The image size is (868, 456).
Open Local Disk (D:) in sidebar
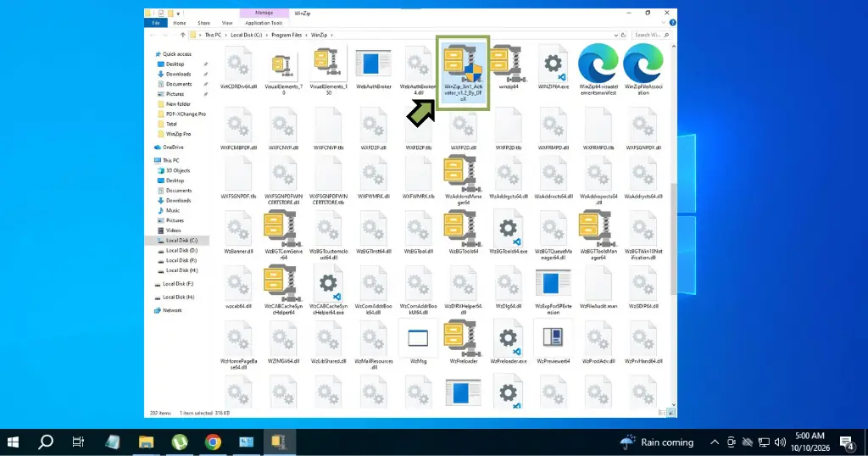pos(181,250)
